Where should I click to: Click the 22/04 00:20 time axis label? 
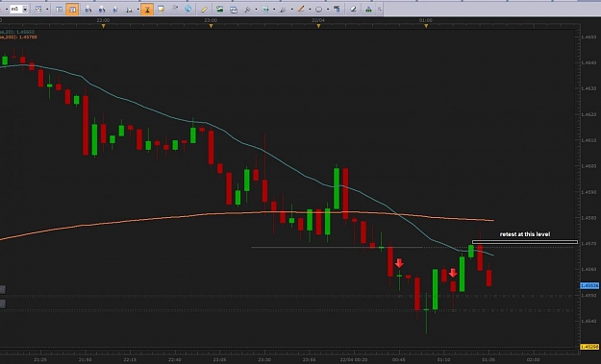tap(354, 360)
